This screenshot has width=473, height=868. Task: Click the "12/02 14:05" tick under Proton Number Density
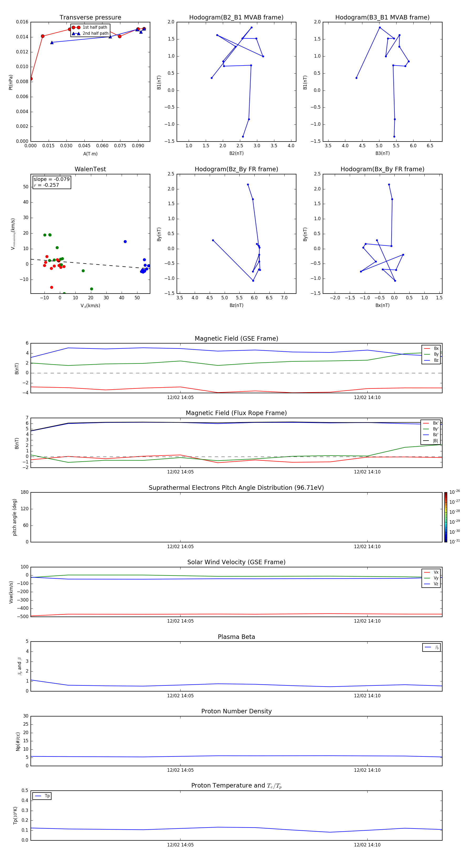[x=181, y=770]
